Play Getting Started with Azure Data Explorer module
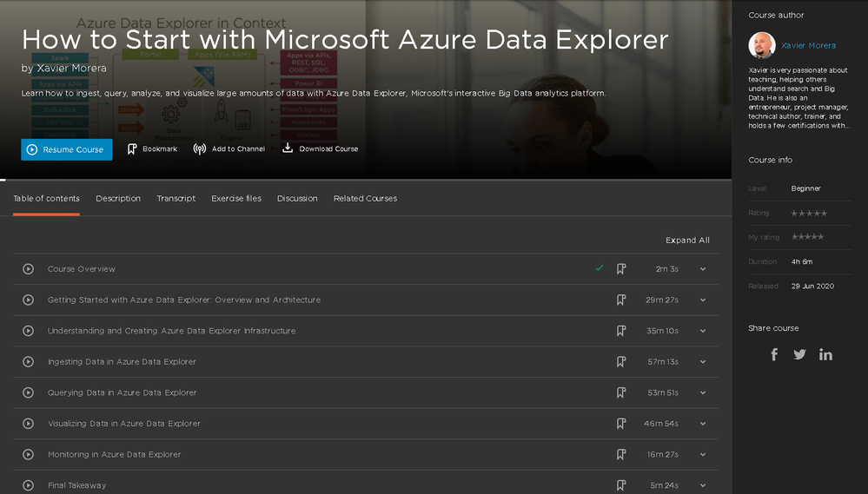Viewport: 868px width, 494px height. click(x=28, y=300)
